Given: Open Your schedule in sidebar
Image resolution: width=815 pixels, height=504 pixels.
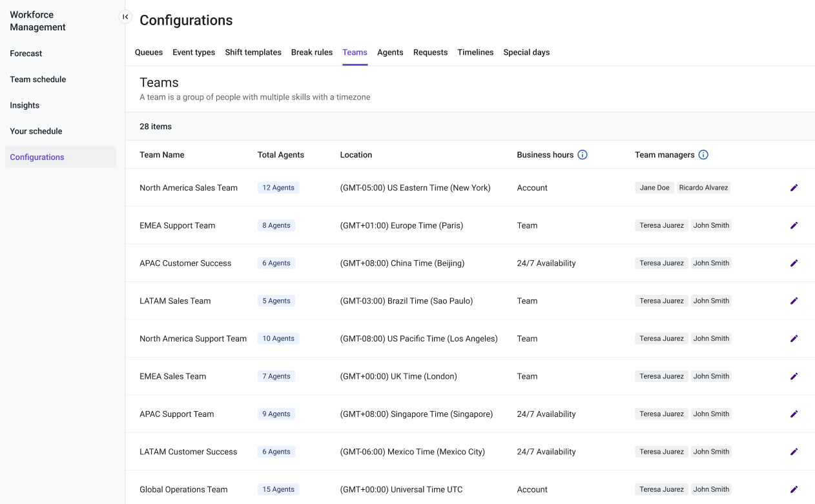Looking at the screenshot, I should pyautogui.click(x=61, y=131).
